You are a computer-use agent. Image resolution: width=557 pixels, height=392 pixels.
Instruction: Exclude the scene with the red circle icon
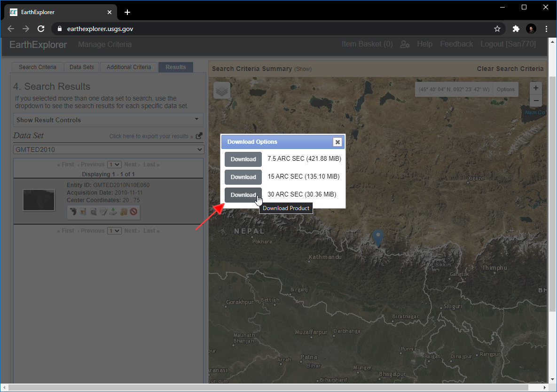click(133, 212)
